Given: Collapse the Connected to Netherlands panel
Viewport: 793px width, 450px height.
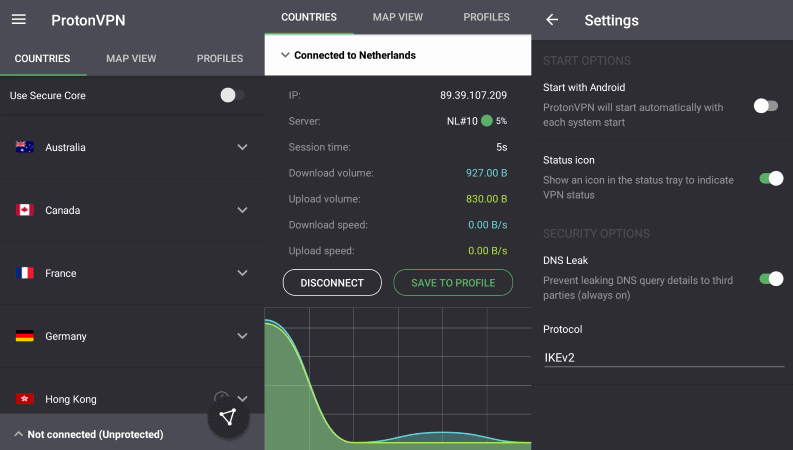Looking at the screenshot, I should pyautogui.click(x=285, y=55).
